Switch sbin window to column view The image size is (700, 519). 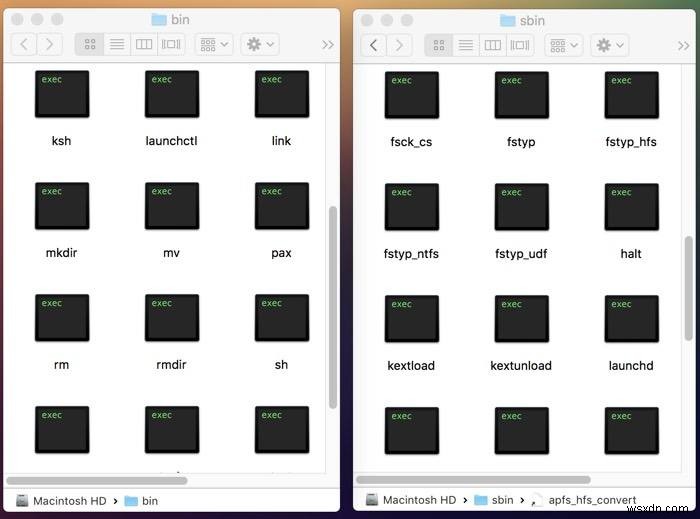pyautogui.click(x=493, y=45)
